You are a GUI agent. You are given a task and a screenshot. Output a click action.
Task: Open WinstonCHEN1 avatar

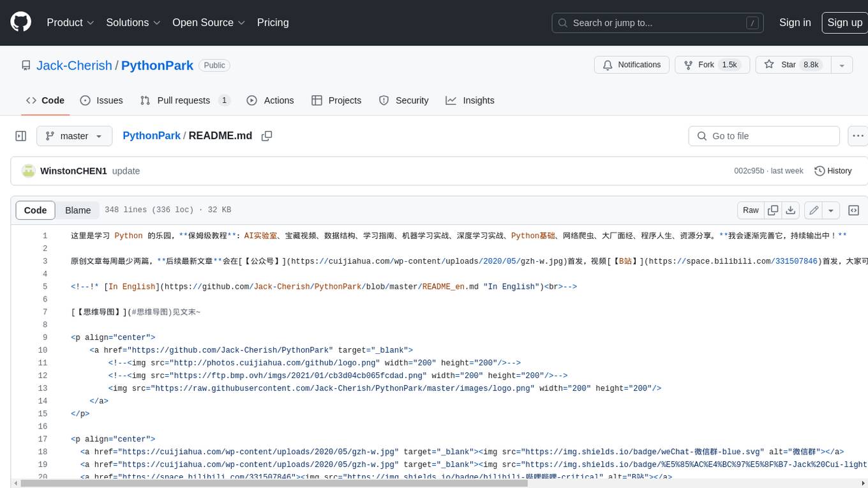click(28, 171)
